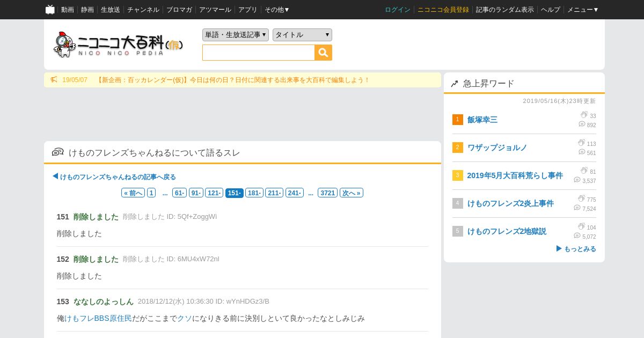Click the niconico TV icon in top bar
This screenshot has width=644, height=338.
50,9
